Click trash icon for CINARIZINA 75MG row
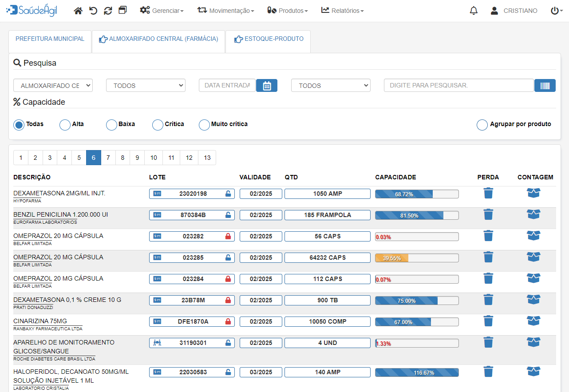Image resolution: width=569 pixels, height=392 pixels. point(488,321)
